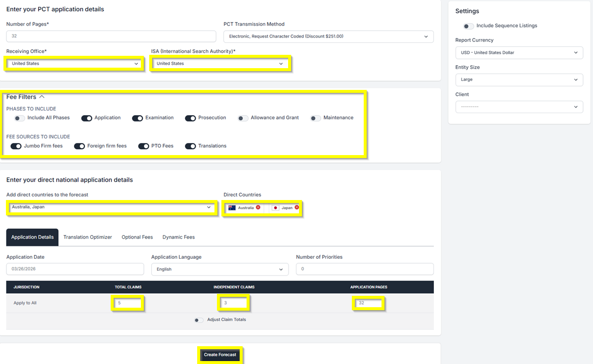593x364 pixels.
Task: Click the Create Forecast button
Action: [x=220, y=355]
